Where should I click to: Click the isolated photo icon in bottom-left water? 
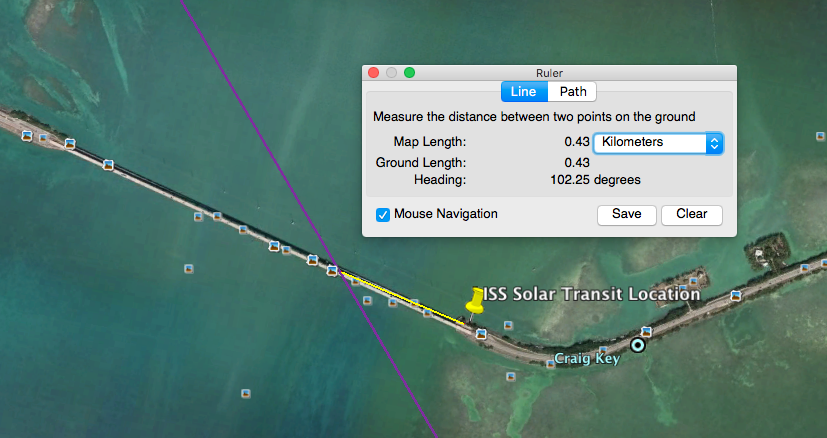tap(246, 393)
